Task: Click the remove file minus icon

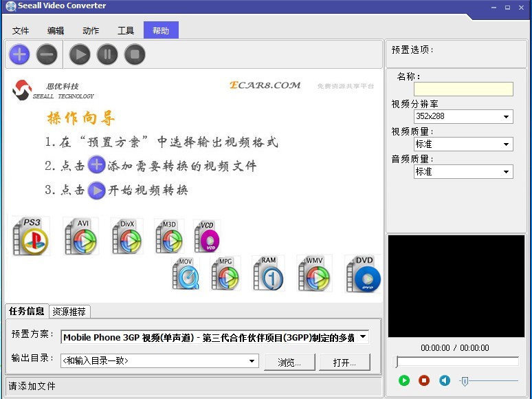Action: tap(47, 54)
